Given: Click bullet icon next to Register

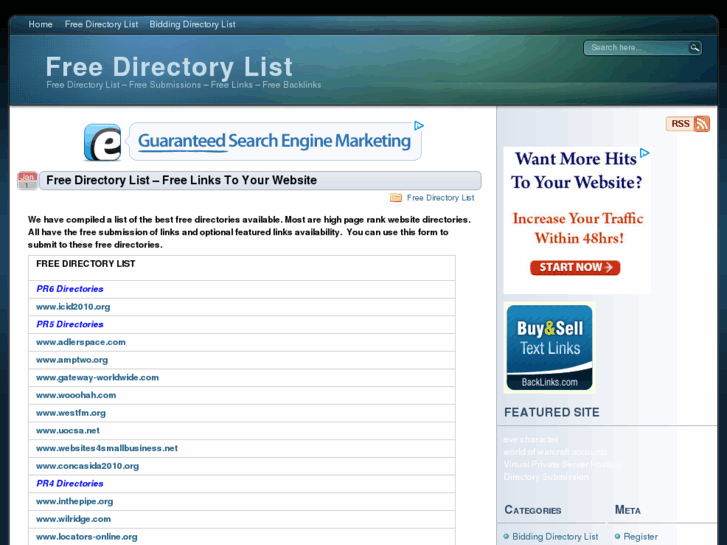Looking at the screenshot, I should [618, 536].
